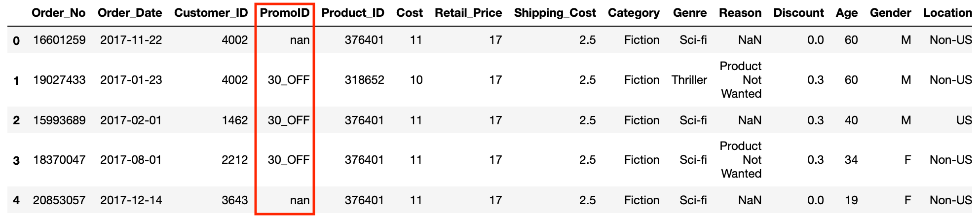The height and width of the screenshot is (221, 980).
Task: Select the Product_ID column header
Action: point(353,13)
